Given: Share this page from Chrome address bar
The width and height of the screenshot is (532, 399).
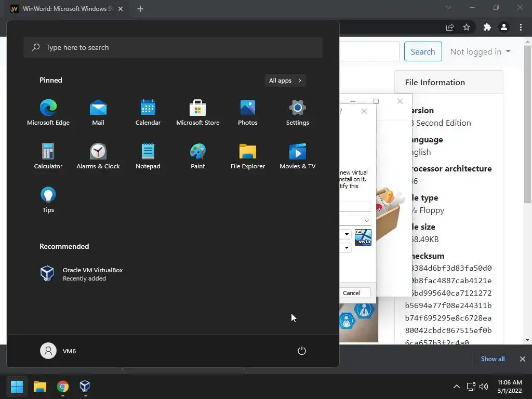Looking at the screenshot, I should (x=450, y=28).
